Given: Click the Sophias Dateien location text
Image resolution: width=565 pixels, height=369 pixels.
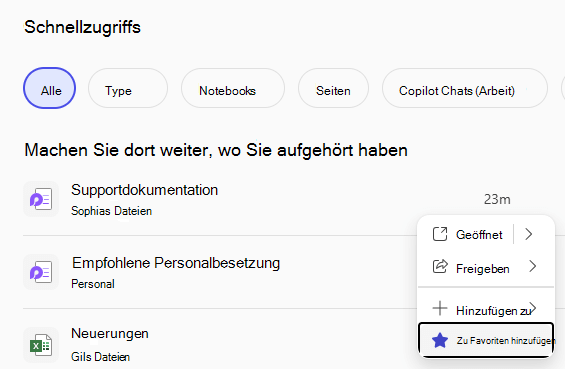Looking at the screenshot, I should [x=111, y=211].
